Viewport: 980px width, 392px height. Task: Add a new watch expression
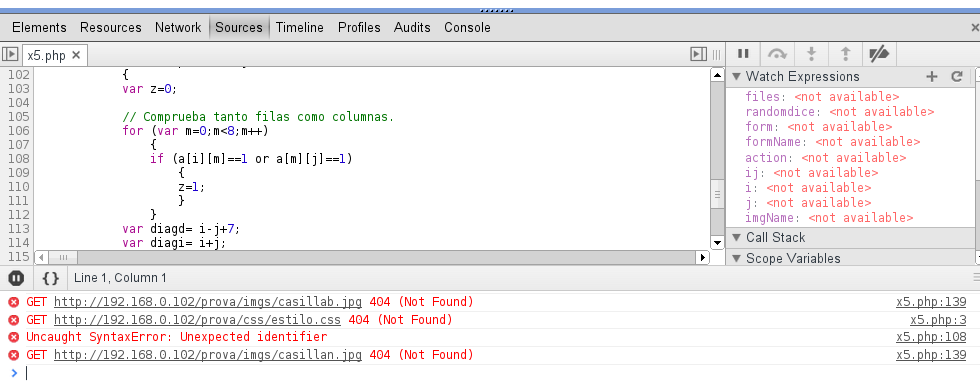point(931,76)
